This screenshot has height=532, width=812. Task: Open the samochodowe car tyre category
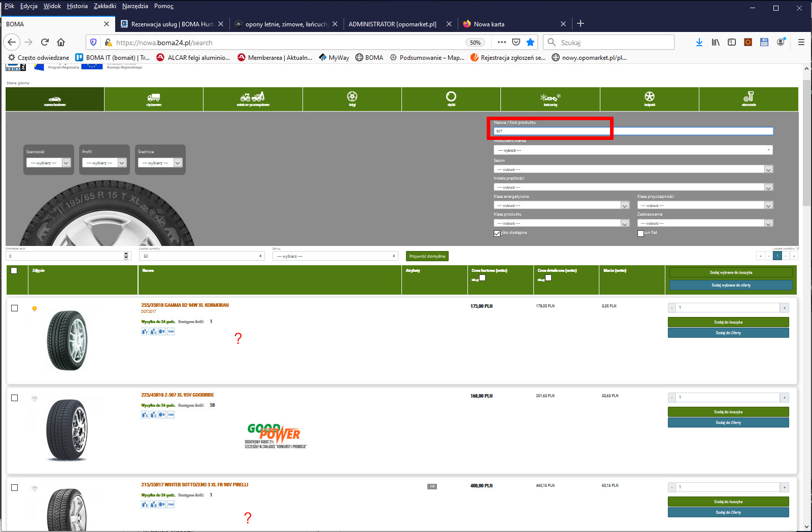55,99
